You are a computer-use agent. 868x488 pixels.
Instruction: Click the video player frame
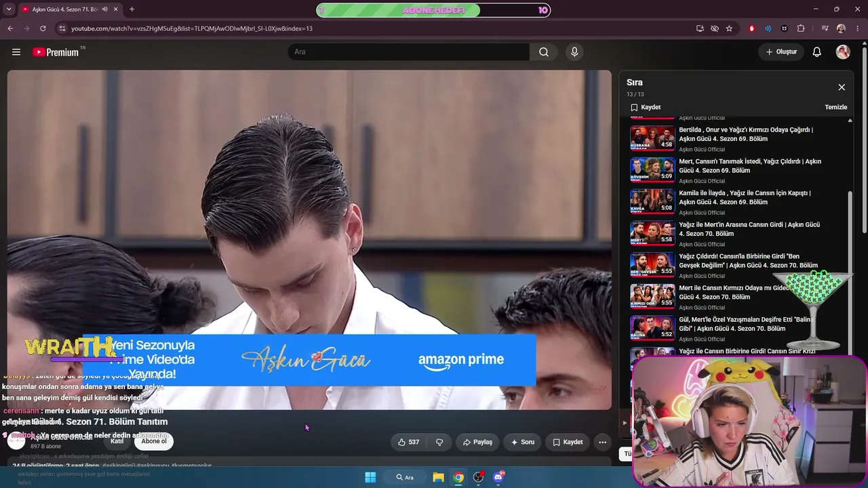309,240
